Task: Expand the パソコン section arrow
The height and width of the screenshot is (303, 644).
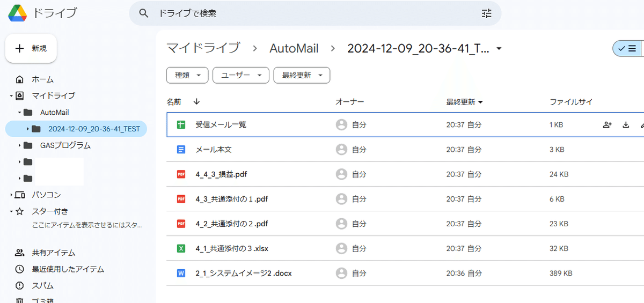Action: (11, 195)
